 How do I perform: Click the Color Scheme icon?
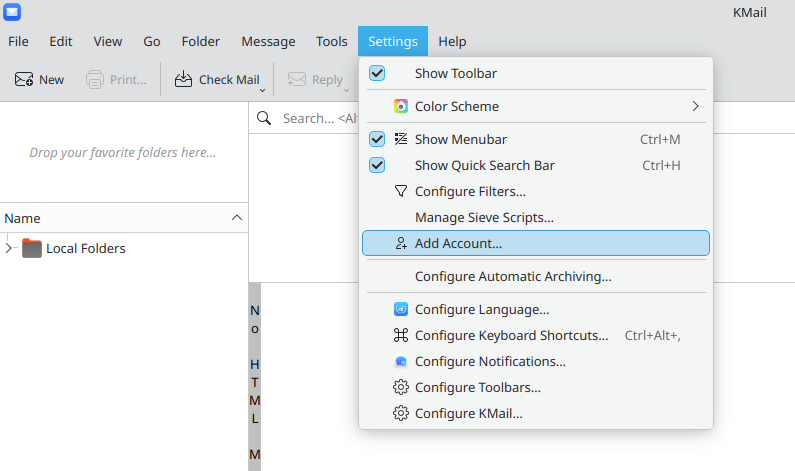coord(401,106)
